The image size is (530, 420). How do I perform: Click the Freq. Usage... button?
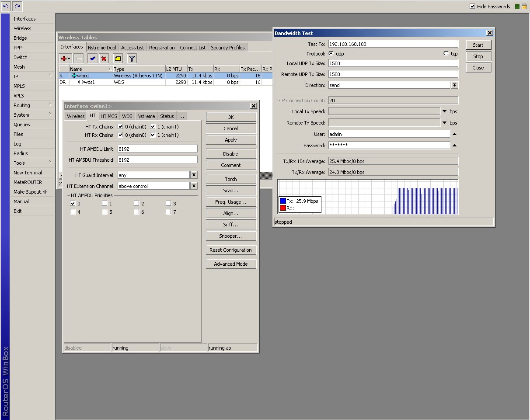pyautogui.click(x=231, y=202)
